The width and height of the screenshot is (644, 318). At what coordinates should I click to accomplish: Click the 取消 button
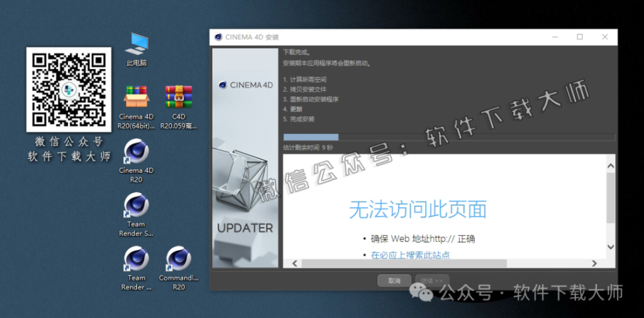[394, 281]
